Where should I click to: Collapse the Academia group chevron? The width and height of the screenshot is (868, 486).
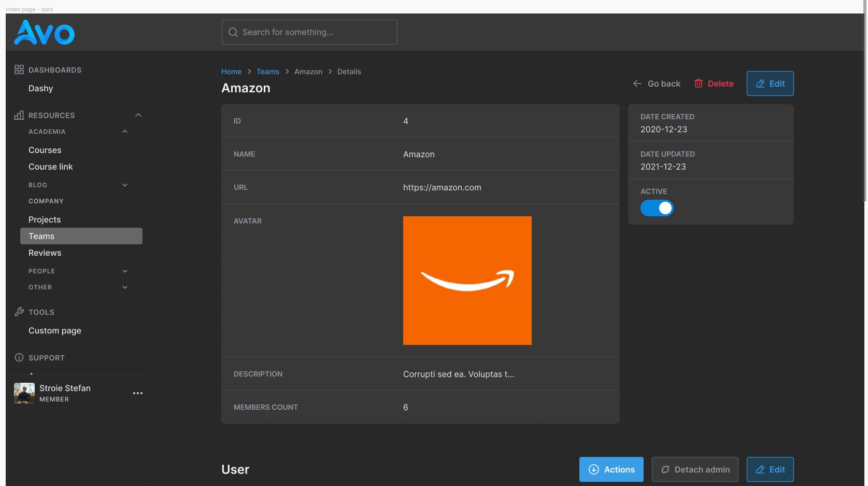125,132
